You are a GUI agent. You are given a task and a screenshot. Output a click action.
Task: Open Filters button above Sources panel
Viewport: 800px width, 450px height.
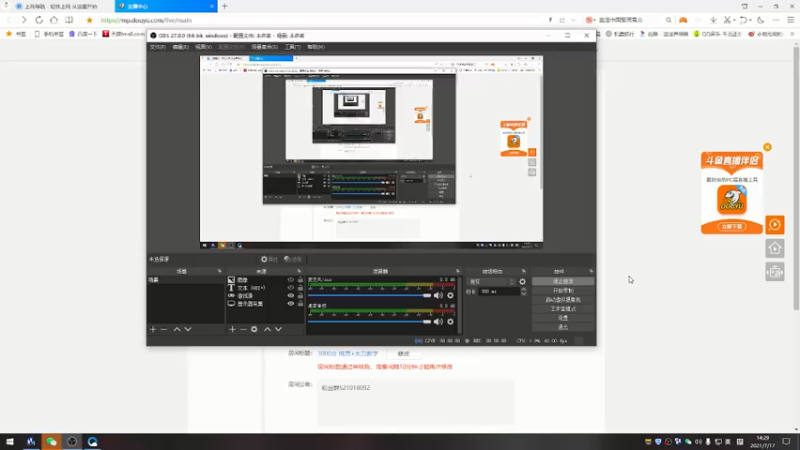pyautogui.click(x=293, y=259)
